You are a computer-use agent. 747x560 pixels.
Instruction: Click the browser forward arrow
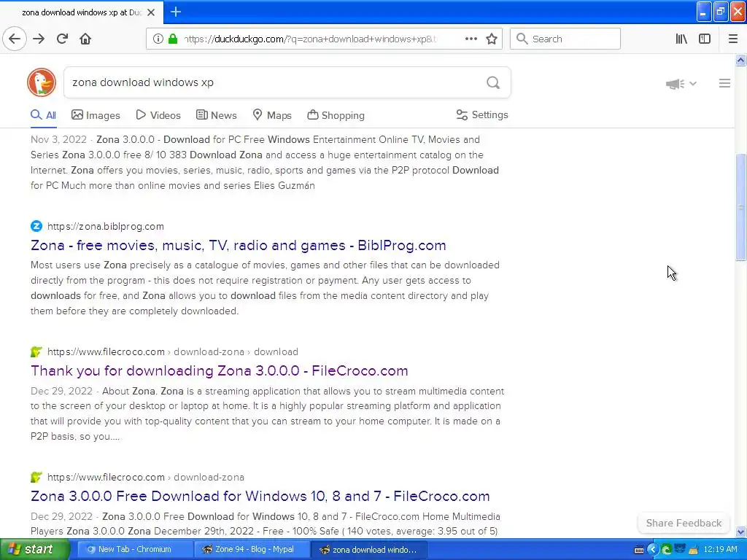point(39,39)
